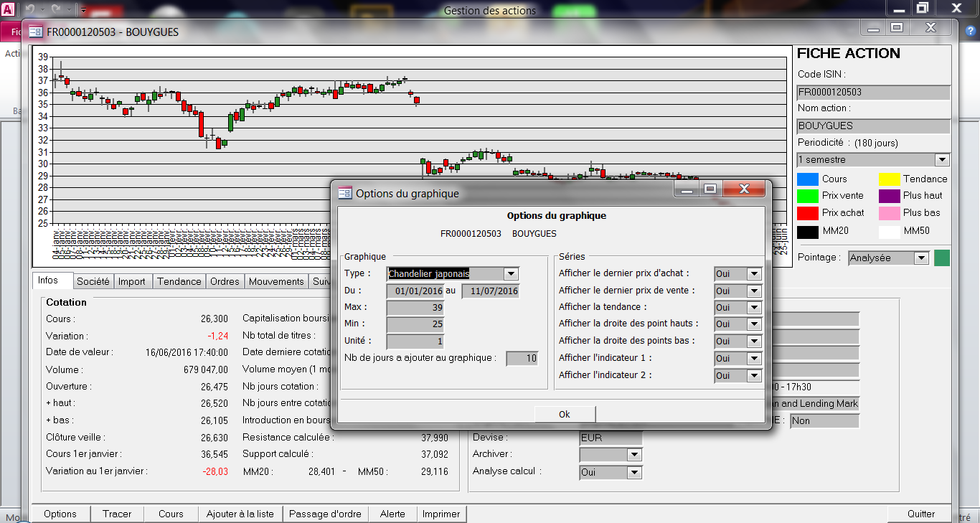Click the 'Nb de jours a ajouter' field
The height and width of the screenshot is (523, 980).
(x=522, y=359)
